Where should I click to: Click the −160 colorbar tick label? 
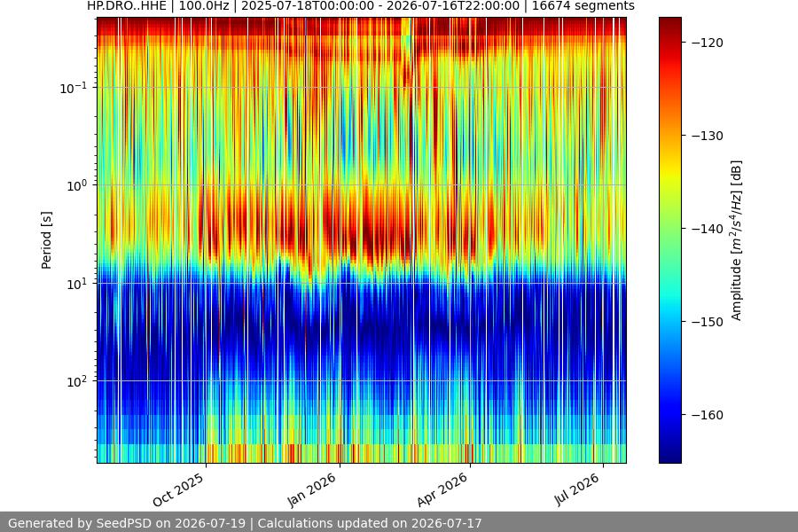pyautogui.click(x=708, y=416)
